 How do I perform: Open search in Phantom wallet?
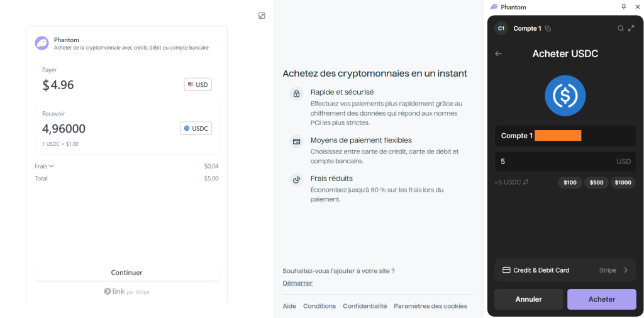621,28
